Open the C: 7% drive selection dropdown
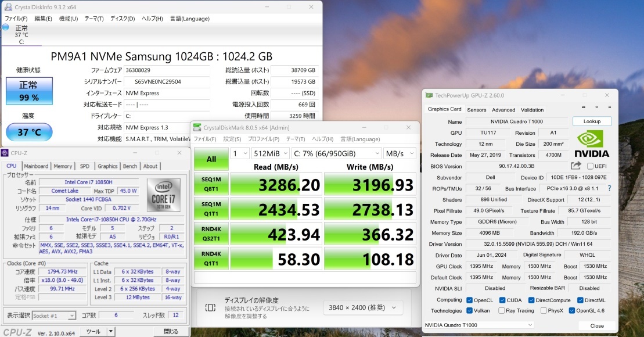 click(x=337, y=153)
